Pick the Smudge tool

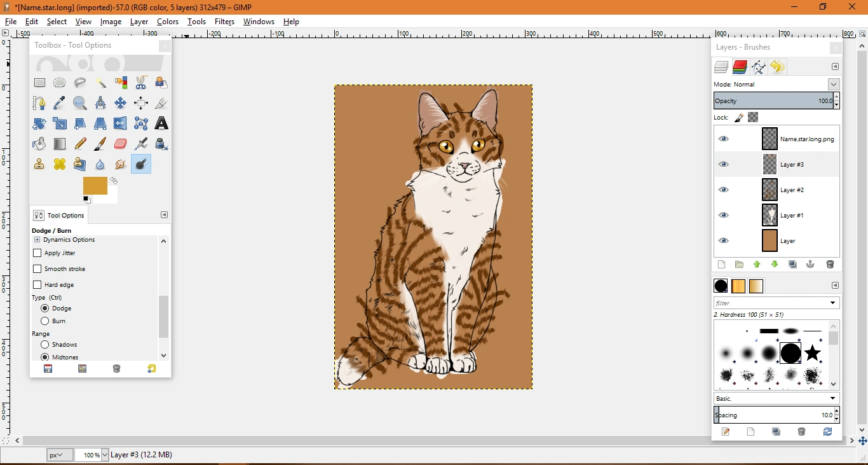pos(121,164)
